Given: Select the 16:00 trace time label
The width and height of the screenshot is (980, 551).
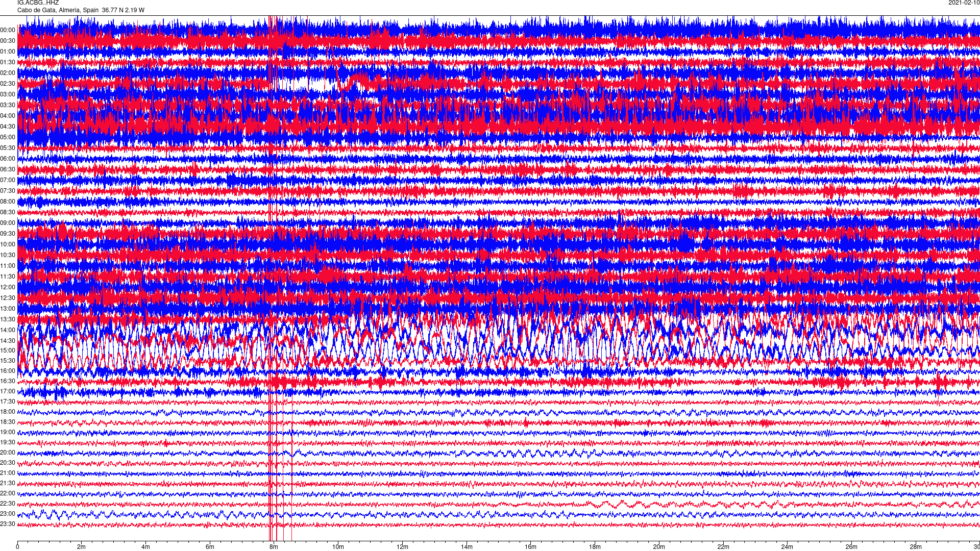Looking at the screenshot, I should (8, 371).
